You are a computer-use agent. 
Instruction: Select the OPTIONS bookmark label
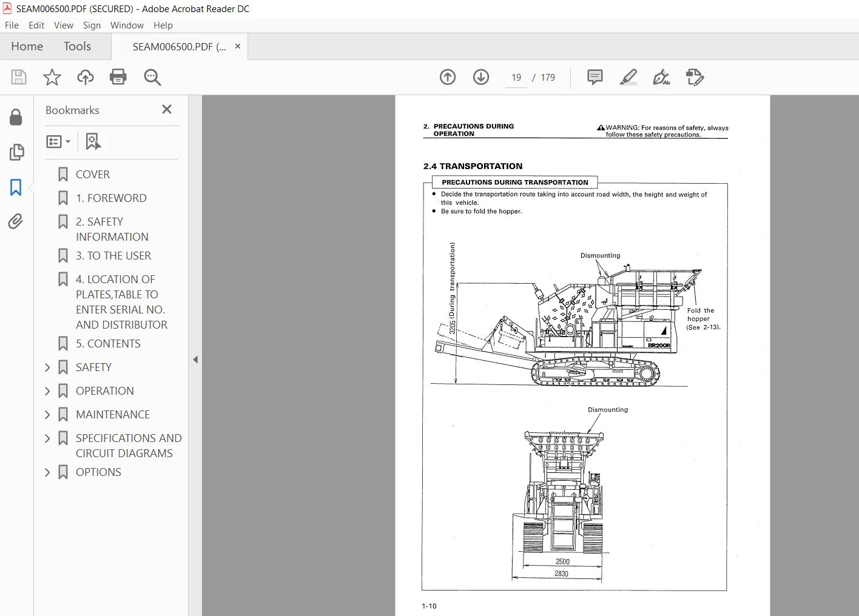98,472
